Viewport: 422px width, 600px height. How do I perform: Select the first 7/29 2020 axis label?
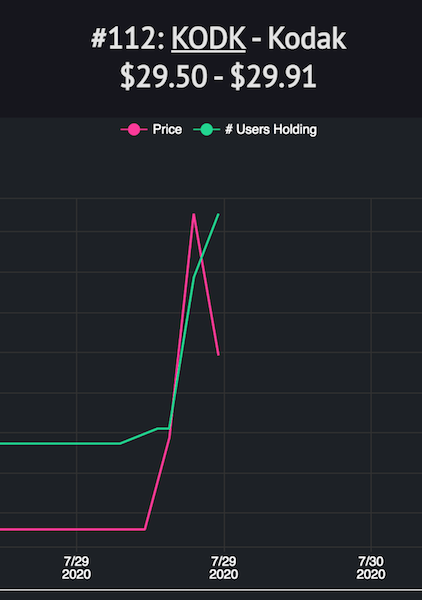coord(77,568)
